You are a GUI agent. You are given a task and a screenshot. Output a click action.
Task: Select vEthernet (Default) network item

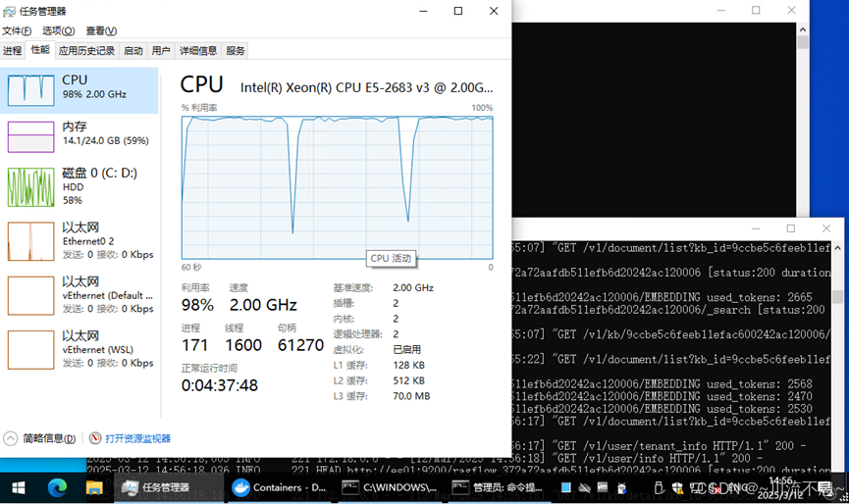click(x=80, y=295)
